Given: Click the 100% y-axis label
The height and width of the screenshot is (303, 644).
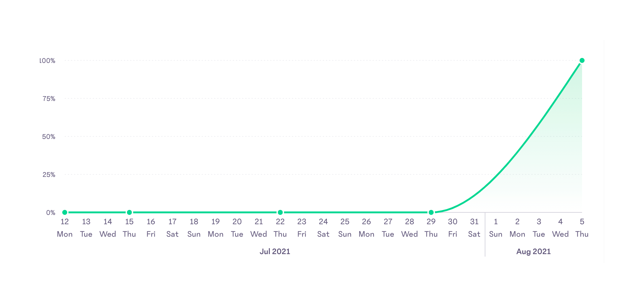Looking at the screenshot, I should coord(48,61).
